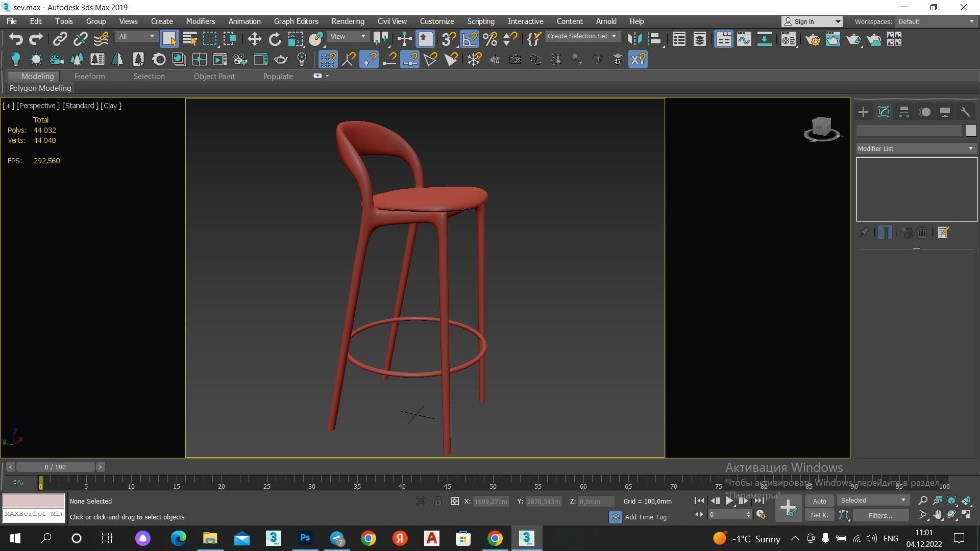Open Photoshop from the Windows taskbar
The height and width of the screenshot is (551, 980).
point(305,538)
